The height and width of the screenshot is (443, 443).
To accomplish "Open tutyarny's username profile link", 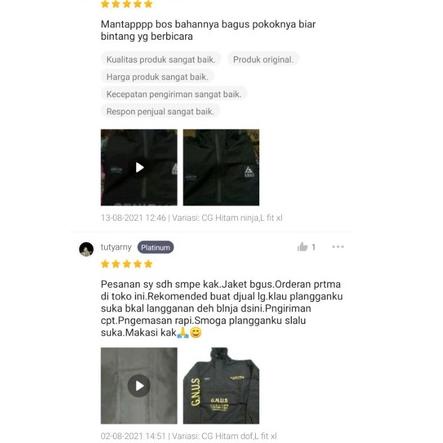I will tap(116, 247).
